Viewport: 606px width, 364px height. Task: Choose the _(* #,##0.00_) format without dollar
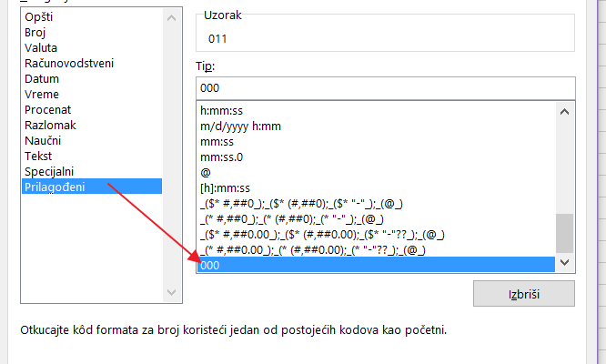(x=376, y=250)
